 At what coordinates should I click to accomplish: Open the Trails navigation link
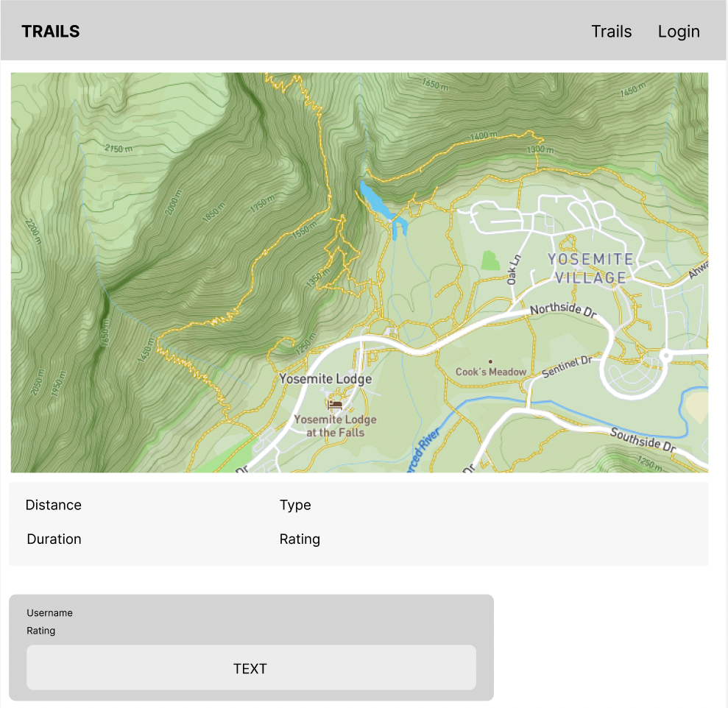pos(611,32)
